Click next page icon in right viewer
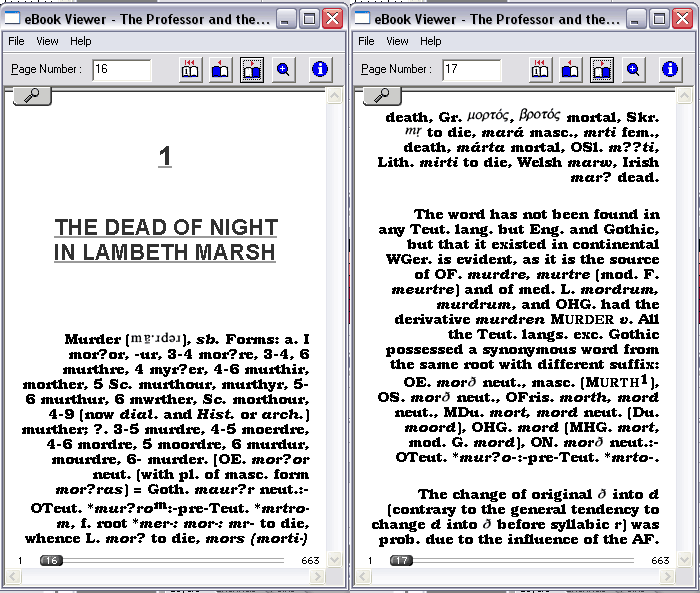700x593 pixels. click(602, 69)
